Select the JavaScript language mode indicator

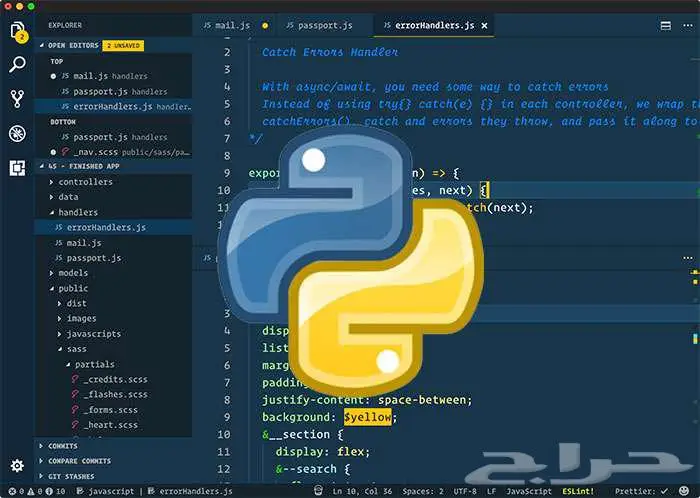[x=529, y=491]
